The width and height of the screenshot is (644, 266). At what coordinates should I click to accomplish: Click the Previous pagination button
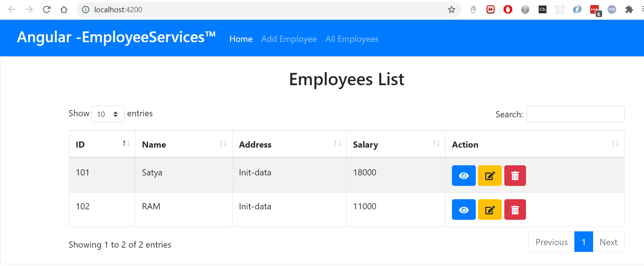point(551,242)
